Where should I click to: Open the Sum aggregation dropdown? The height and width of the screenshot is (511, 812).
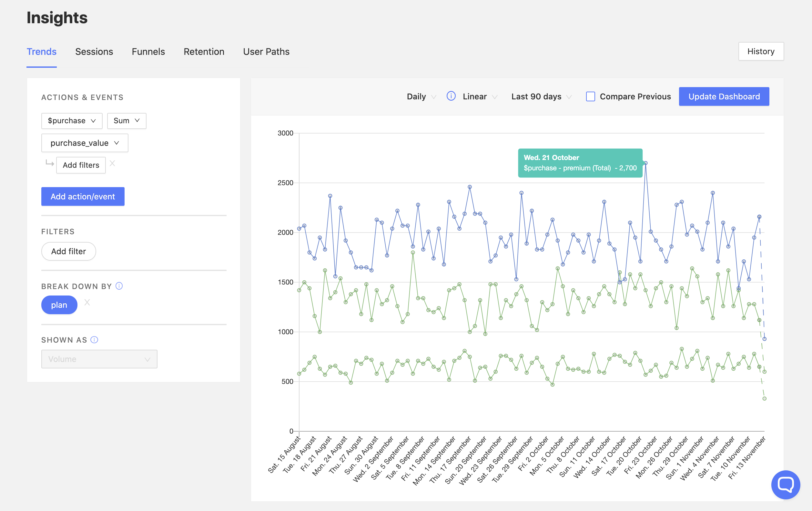pyautogui.click(x=127, y=121)
